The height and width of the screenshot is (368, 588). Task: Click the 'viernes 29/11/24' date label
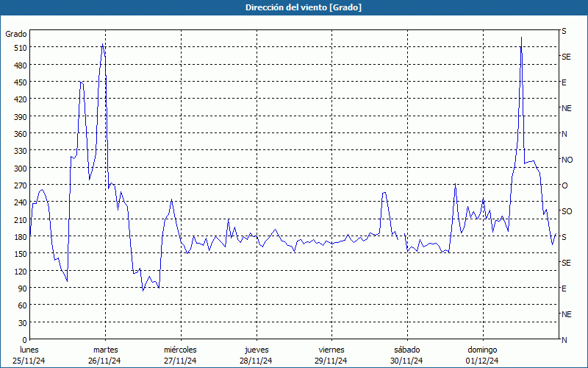[331, 355]
